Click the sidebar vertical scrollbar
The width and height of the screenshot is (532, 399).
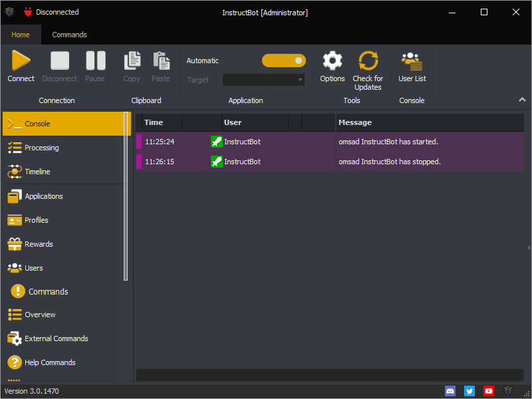126,196
